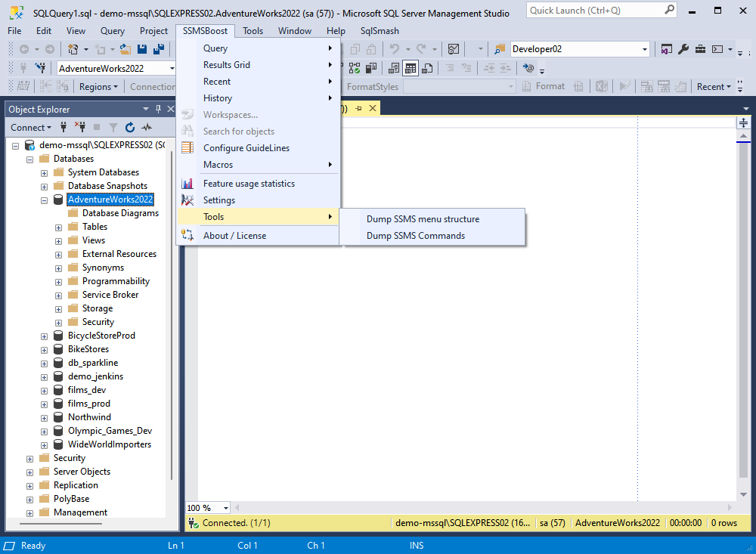Click the wrench Properties icon
756x554 pixels.
click(683, 49)
